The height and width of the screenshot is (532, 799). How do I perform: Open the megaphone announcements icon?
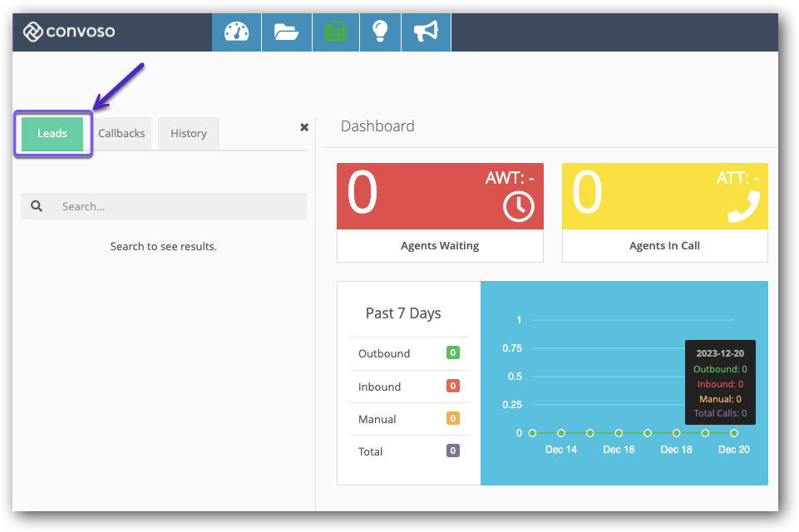pos(426,32)
